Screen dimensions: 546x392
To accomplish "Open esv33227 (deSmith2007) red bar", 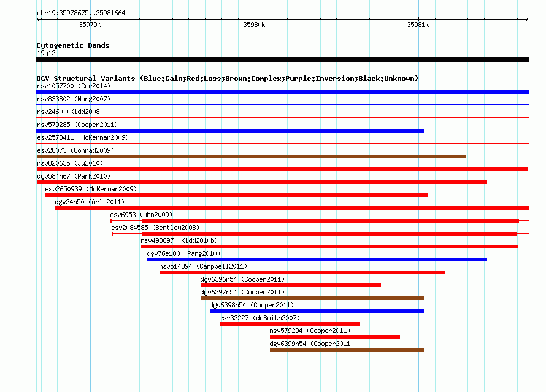I will pyautogui.click(x=290, y=324).
